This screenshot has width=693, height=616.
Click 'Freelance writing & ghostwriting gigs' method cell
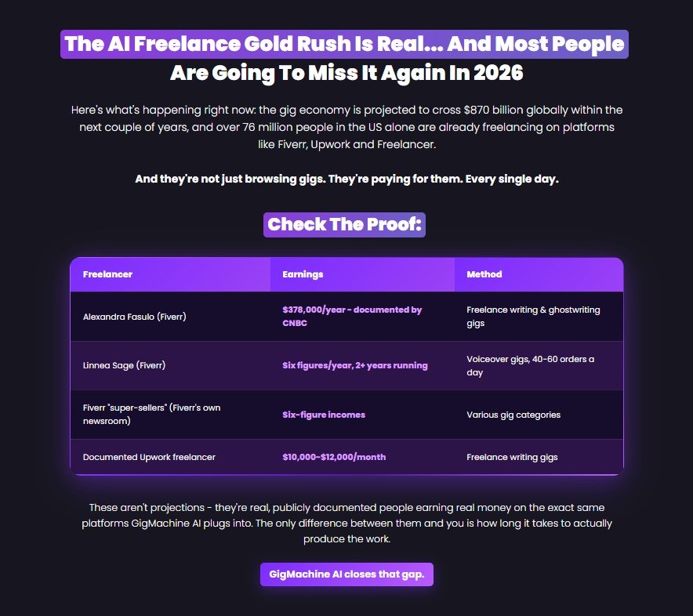[x=533, y=317]
